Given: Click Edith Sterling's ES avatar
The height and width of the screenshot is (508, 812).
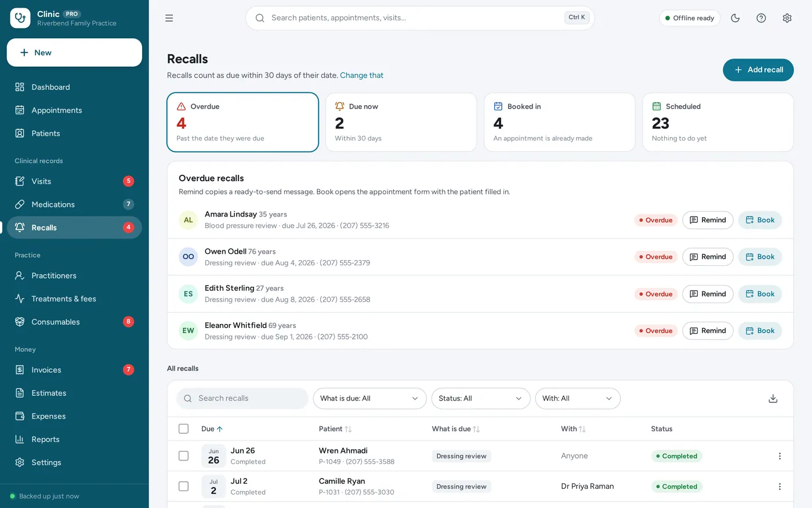Looking at the screenshot, I should (x=188, y=294).
